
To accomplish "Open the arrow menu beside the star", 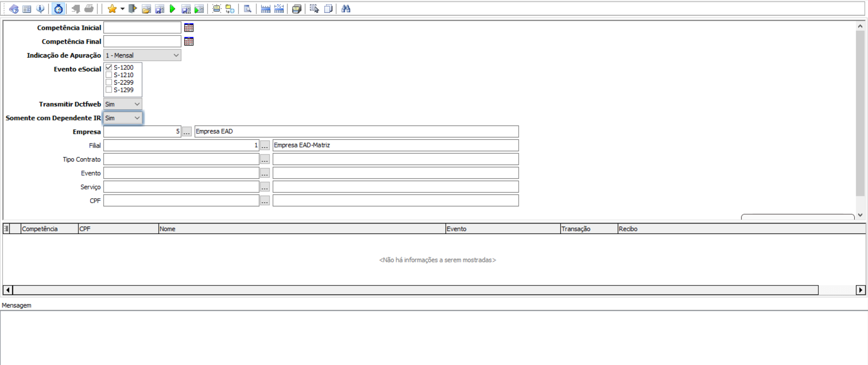I will point(123,9).
